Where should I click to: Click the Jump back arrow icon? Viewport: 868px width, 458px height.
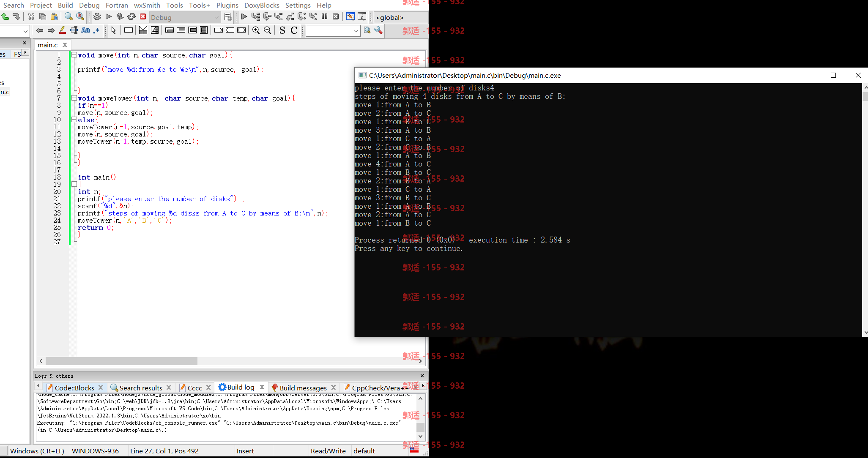pyautogui.click(x=40, y=30)
